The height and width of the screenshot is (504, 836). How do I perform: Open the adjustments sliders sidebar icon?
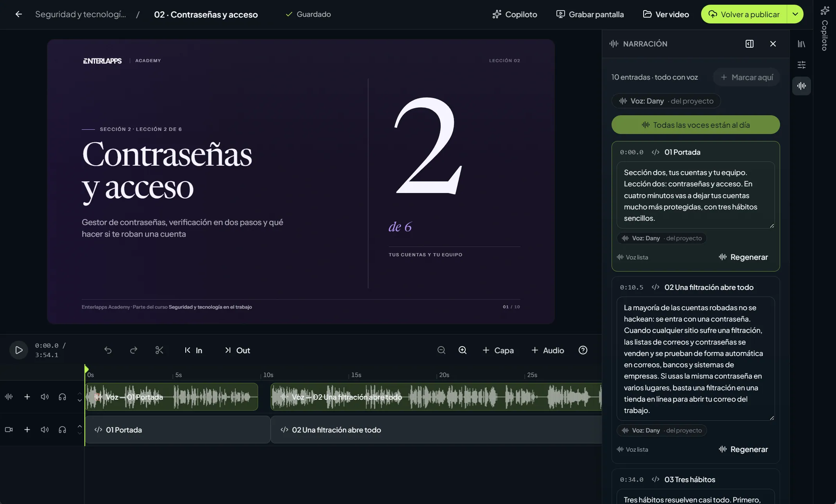pos(802,65)
